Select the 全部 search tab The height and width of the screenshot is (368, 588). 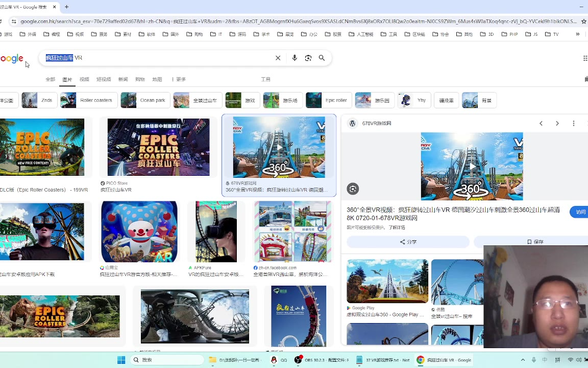(50, 79)
